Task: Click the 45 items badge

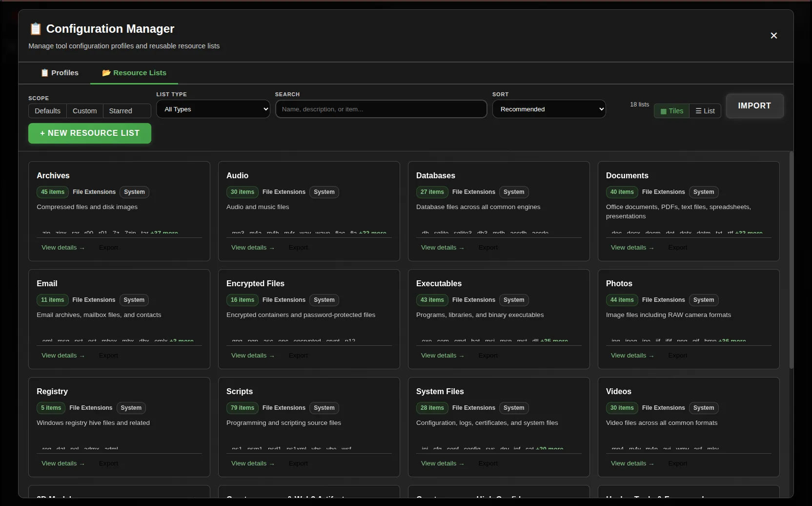Action: point(53,192)
